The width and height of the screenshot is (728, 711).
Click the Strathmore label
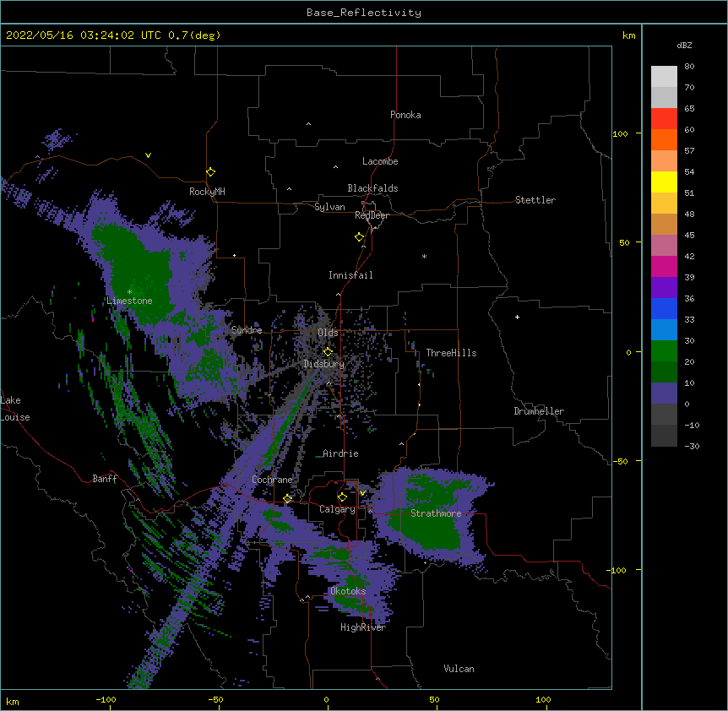point(436,513)
